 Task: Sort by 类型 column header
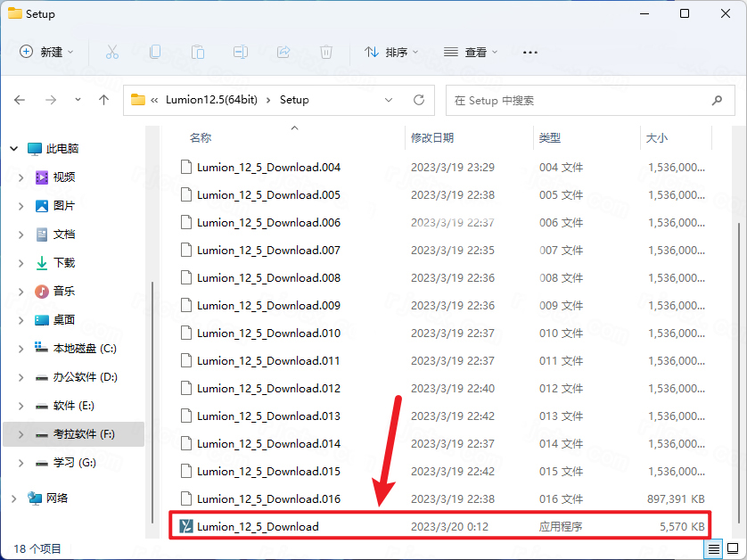click(549, 138)
